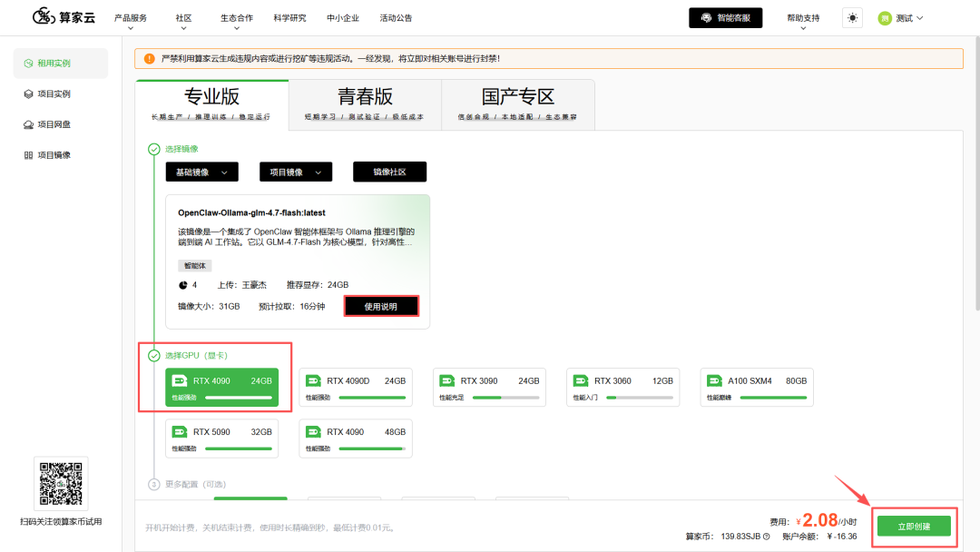Select the RTX 5090 32GB GPU option
The image size is (980, 552).
(222, 439)
